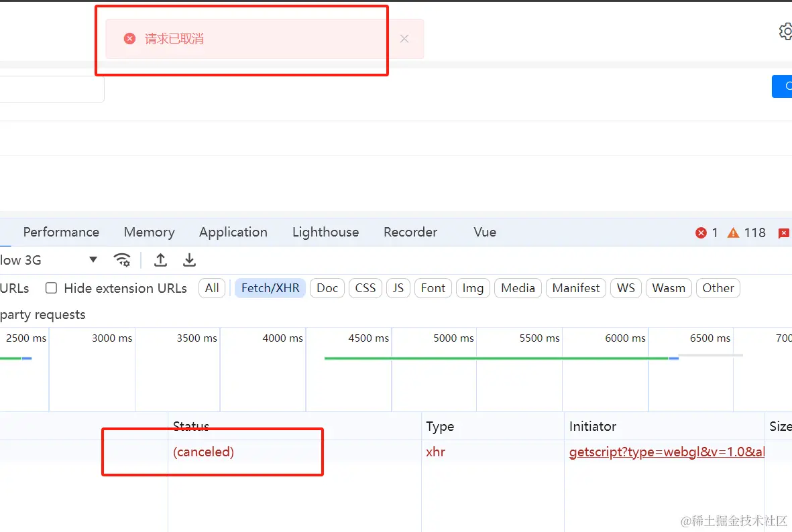Screen dimensions: 792x532
Task: Sort by the Type column header
Action: point(492,427)
